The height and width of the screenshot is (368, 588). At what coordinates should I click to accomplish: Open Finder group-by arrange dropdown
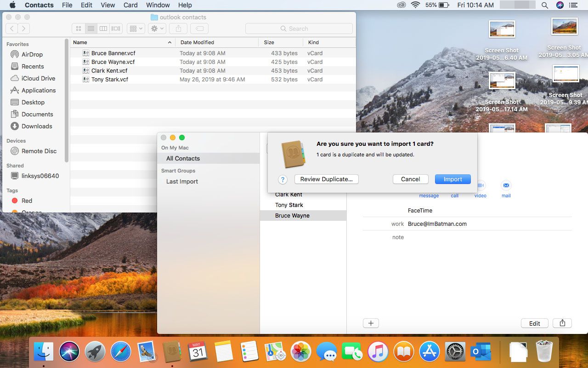click(136, 29)
